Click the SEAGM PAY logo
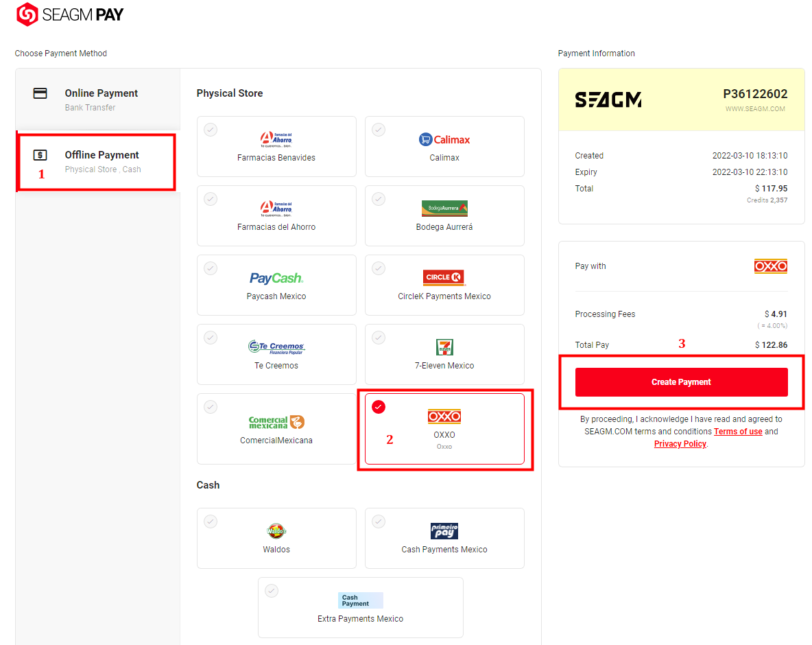Screen dimensions: 812x645 point(70,14)
